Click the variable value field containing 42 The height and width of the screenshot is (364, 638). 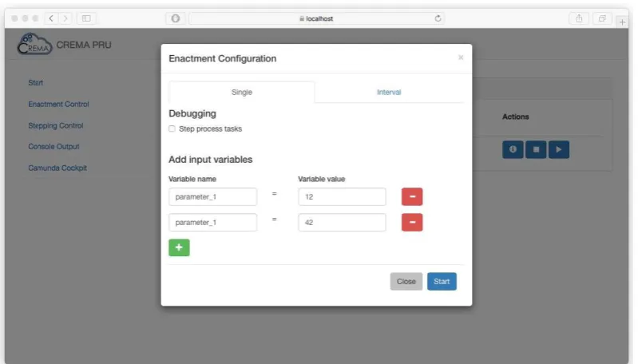point(342,223)
